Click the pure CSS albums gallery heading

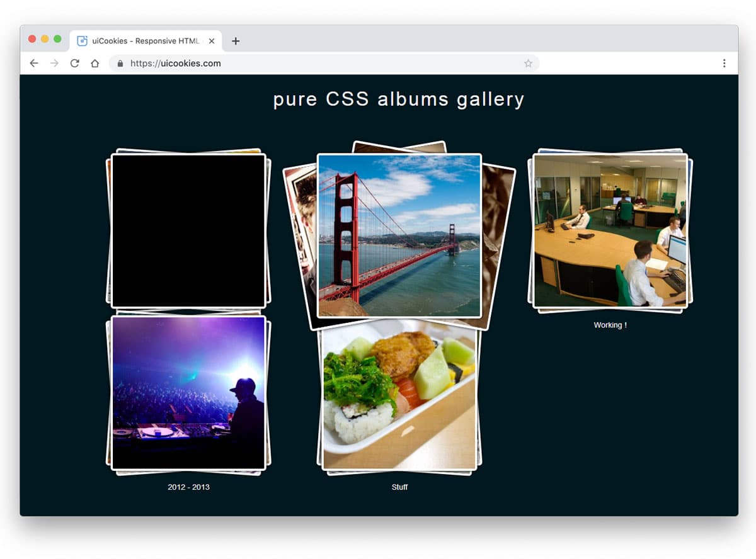click(398, 99)
